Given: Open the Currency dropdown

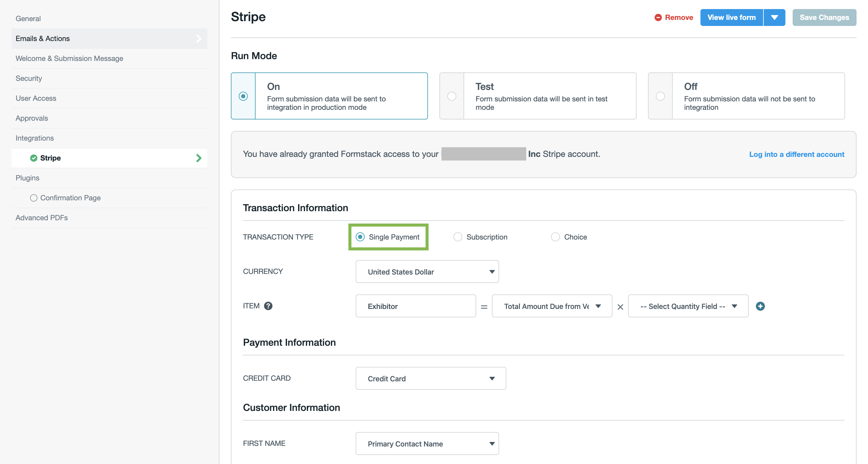Looking at the screenshot, I should click(x=427, y=272).
